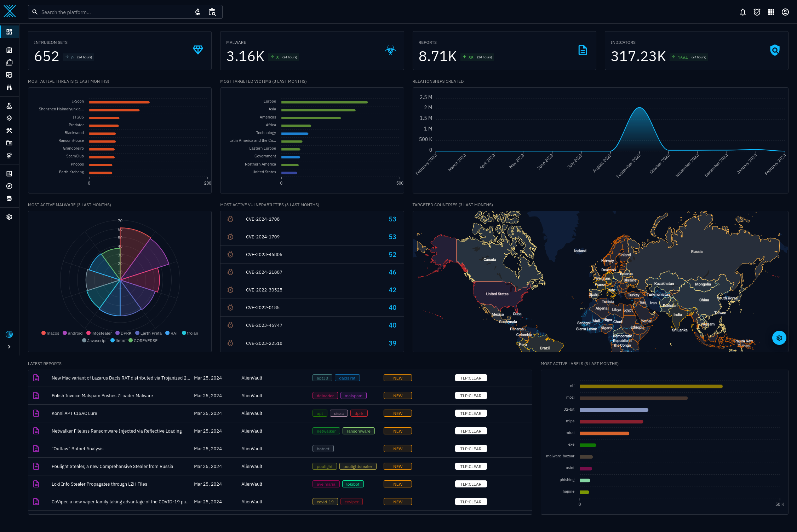
Task: Toggle infostealer series in malware legend
Action: (x=99, y=333)
